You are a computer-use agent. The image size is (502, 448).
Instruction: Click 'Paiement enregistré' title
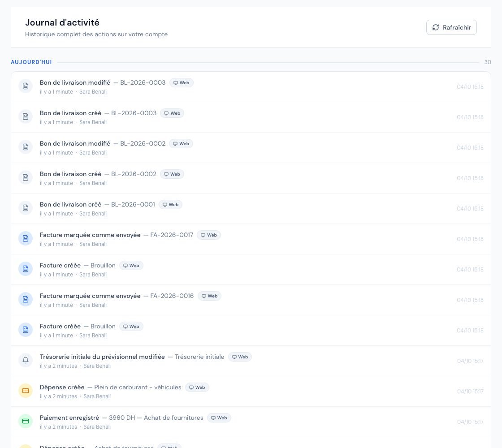click(x=69, y=418)
